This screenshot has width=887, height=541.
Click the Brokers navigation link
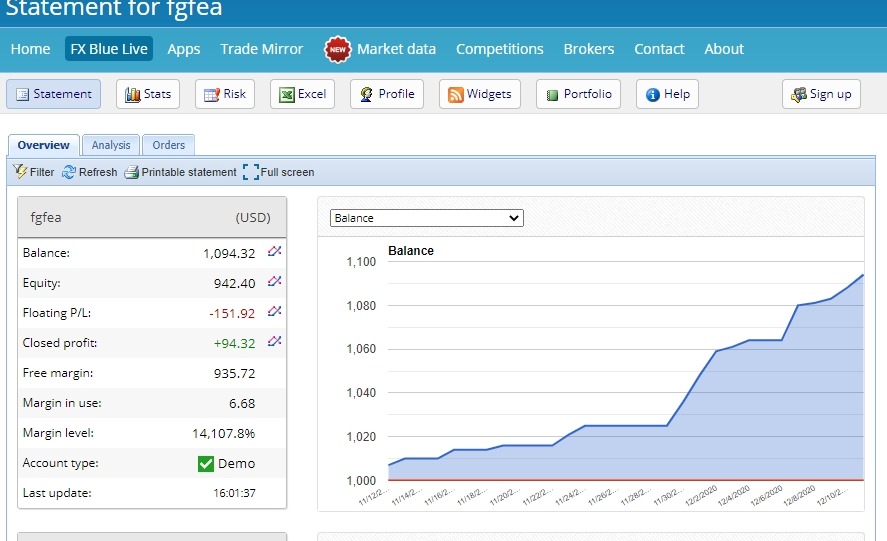click(x=589, y=49)
